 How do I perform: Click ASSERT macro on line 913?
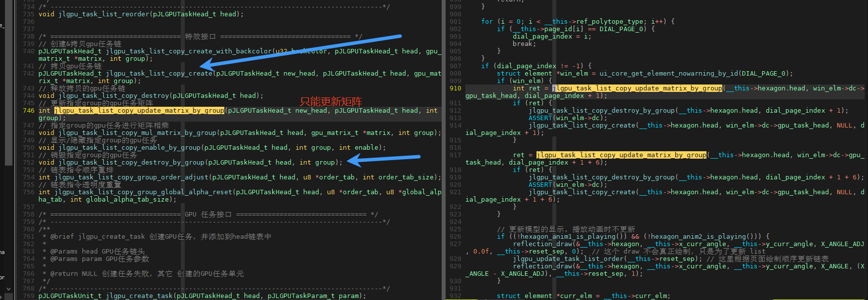point(540,118)
